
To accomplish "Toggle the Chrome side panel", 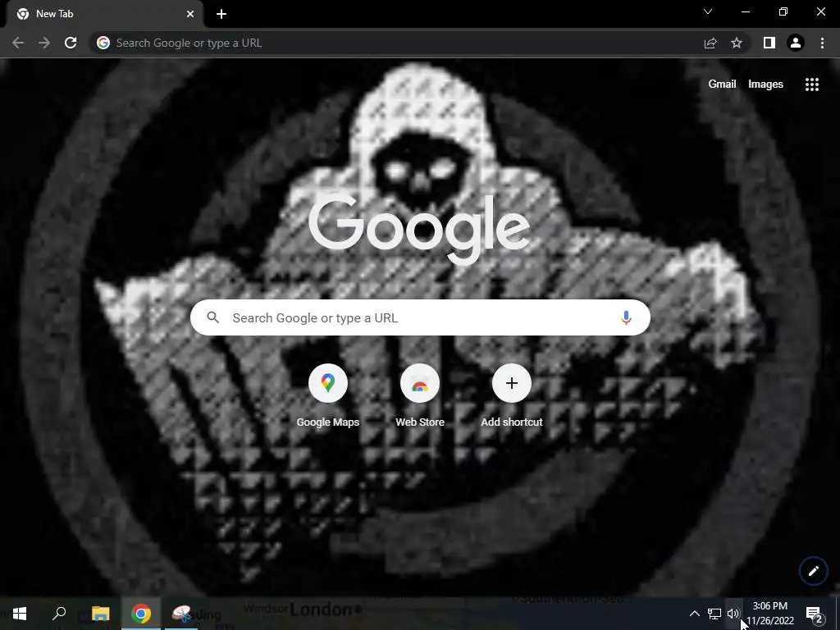I will click(769, 43).
